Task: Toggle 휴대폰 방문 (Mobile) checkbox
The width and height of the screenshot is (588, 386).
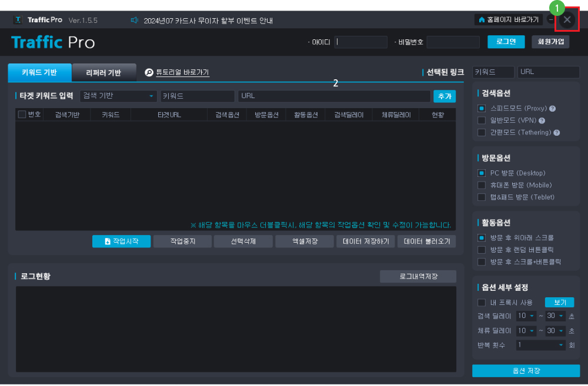Action: pyautogui.click(x=482, y=185)
